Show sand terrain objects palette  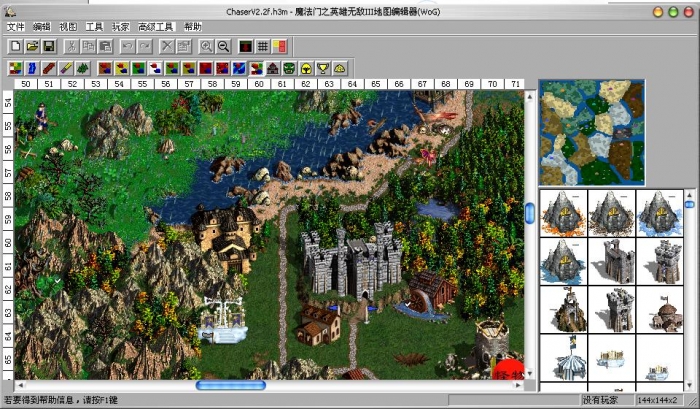122,68
